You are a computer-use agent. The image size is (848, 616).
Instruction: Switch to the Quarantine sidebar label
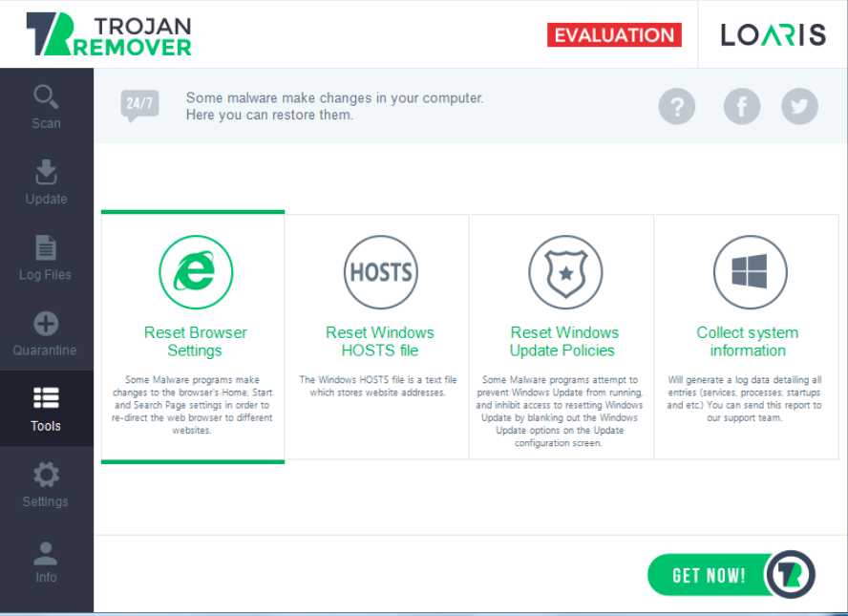45,350
